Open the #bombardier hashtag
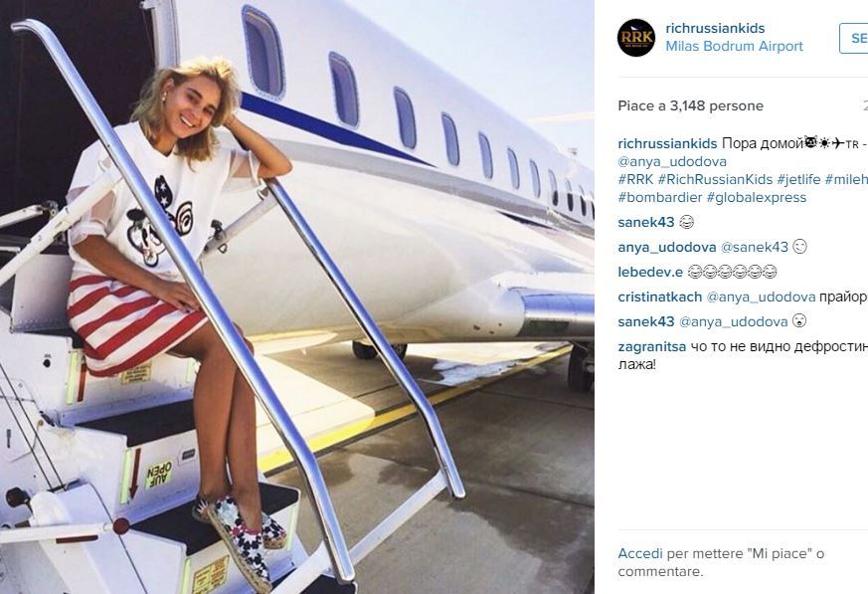The image size is (868, 594). tap(660, 197)
